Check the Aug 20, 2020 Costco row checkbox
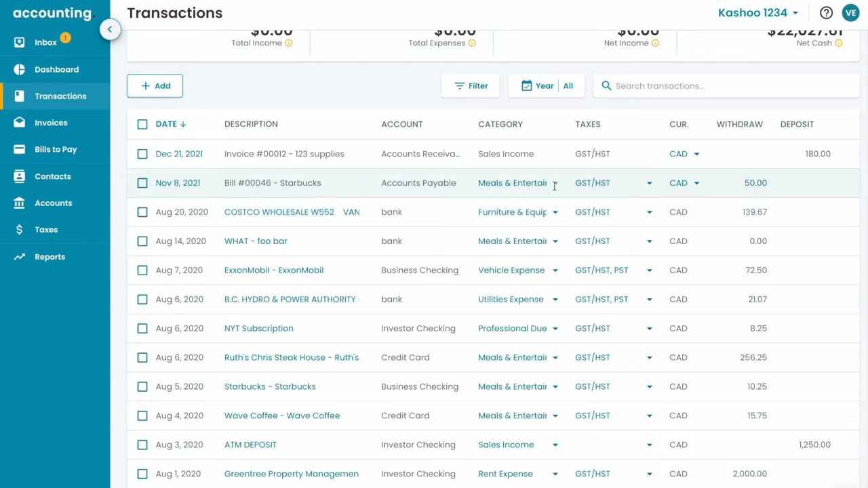The width and height of the screenshot is (868, 488). tap(142, 212)
